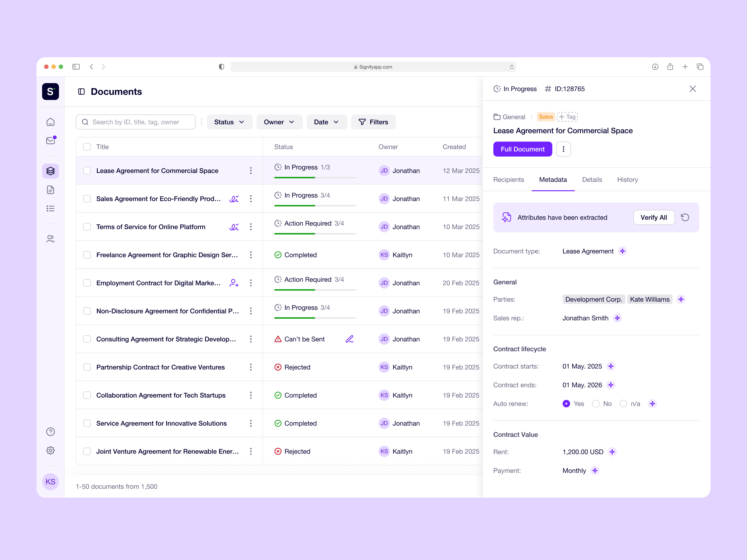Switch to the History tab
This screenshot has height=560, width=747.
(627, 180)
